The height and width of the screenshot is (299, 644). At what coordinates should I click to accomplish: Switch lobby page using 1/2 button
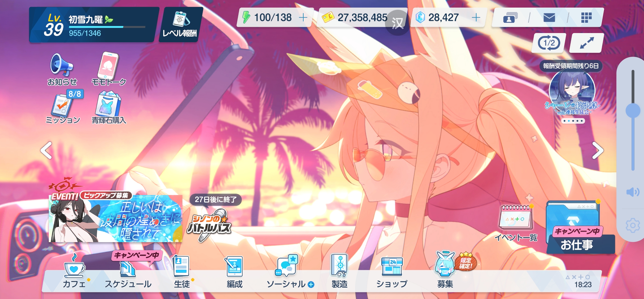549,43
